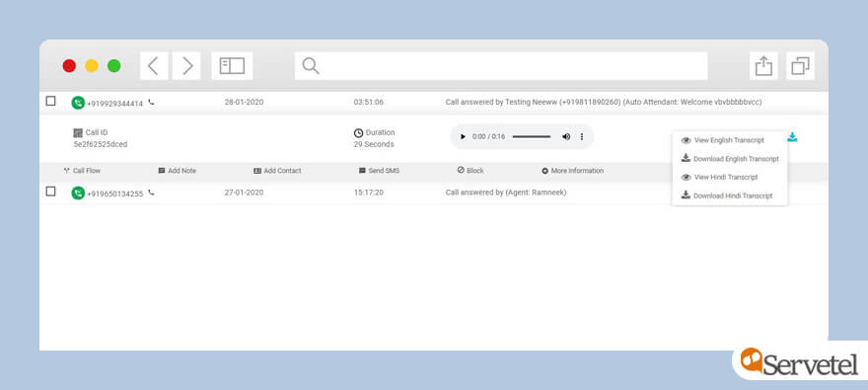
Task: Click Send SMS
Action: [379, 171]
